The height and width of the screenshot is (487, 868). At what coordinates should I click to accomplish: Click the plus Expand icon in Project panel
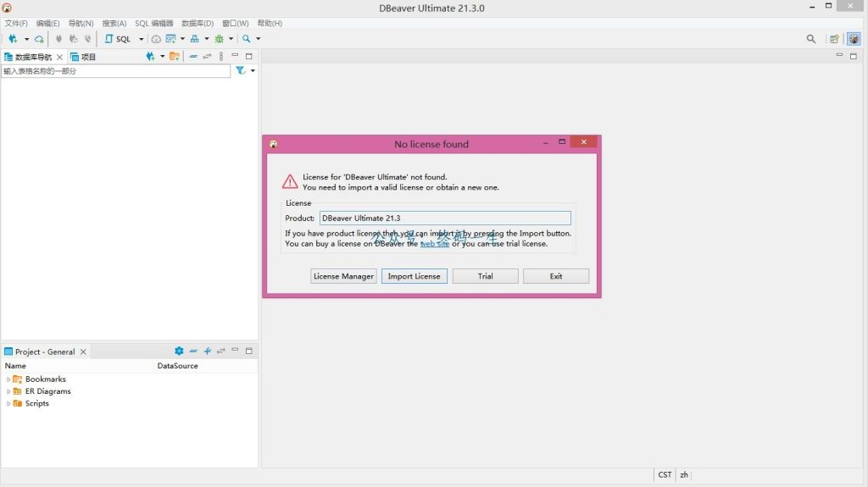tap(208, 351)
